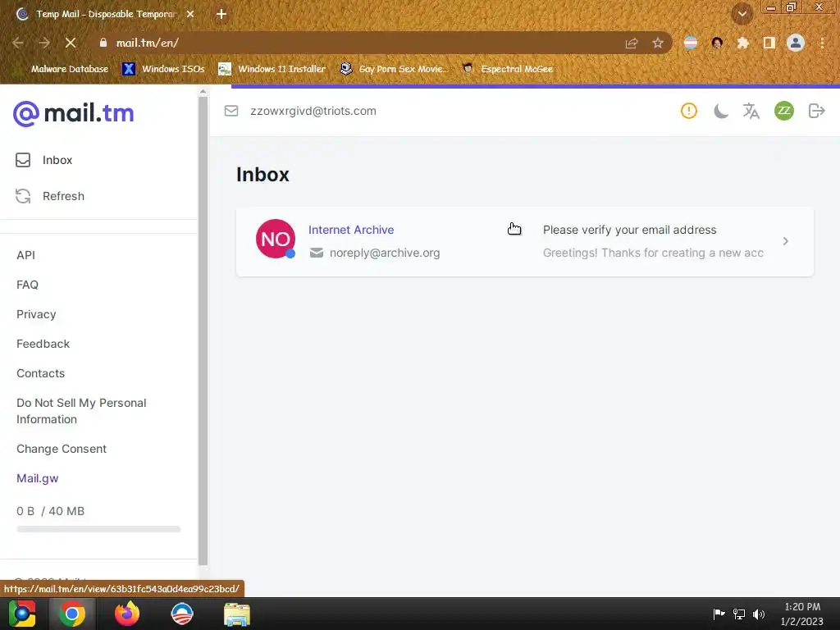
Task: Click the character face extension icon
Action: tap(717, 43)
